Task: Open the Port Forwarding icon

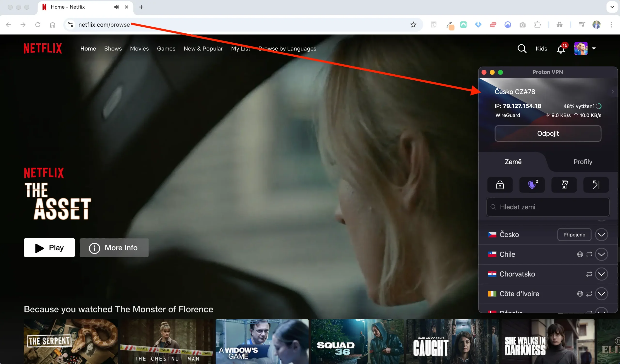Action: [596, 185]
